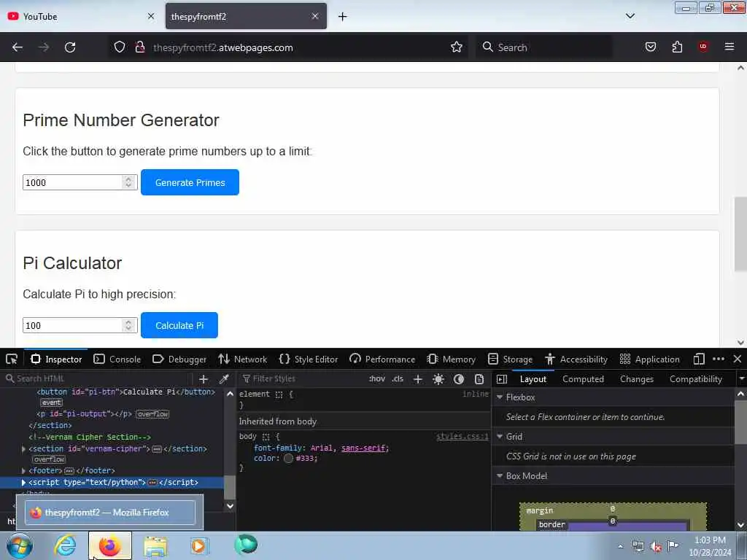List all tabs dropdown arrow
This screenshot has height=560, width=747.
point(630,16)
